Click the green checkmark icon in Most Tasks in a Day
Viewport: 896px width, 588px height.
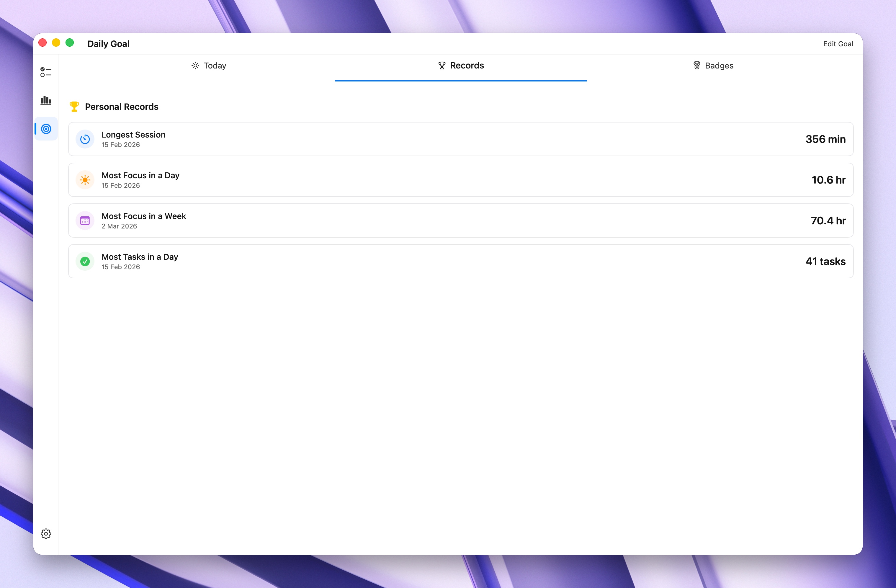click(x=85, y=261)
